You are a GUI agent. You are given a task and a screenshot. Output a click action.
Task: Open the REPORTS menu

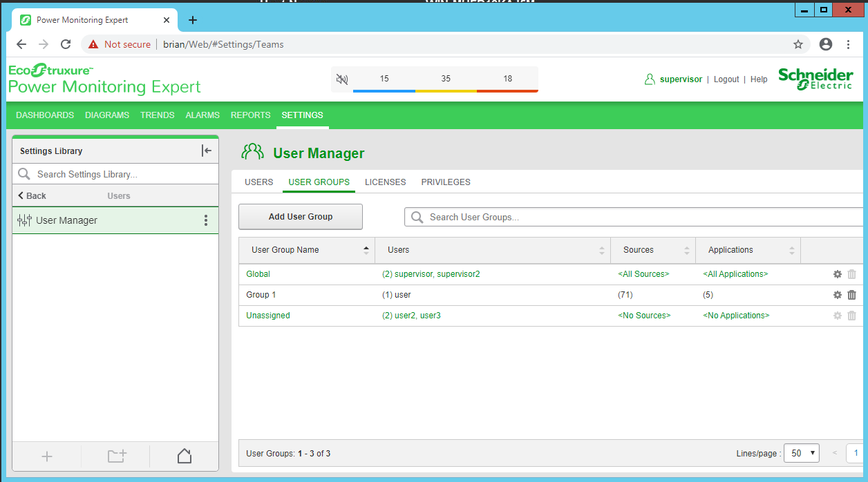click(x=251, y=115)
